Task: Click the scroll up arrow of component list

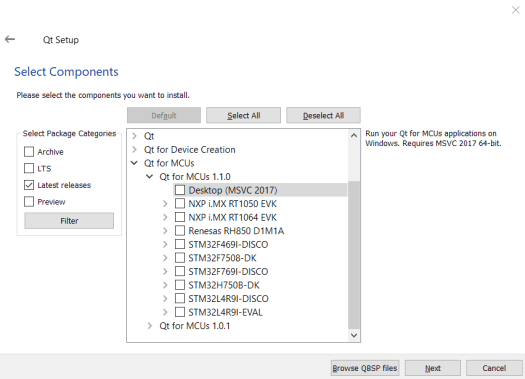Action: (x=354, y=136)
